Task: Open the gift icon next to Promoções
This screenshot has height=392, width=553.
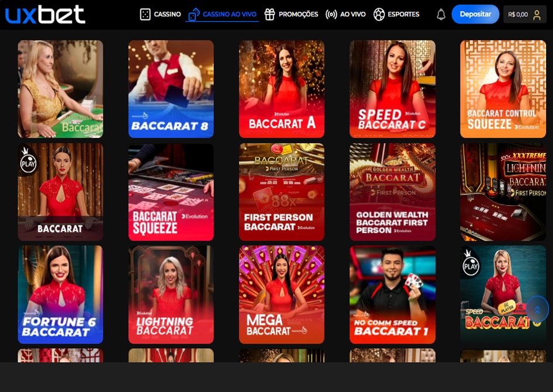Action: click(x=269, y=14)
